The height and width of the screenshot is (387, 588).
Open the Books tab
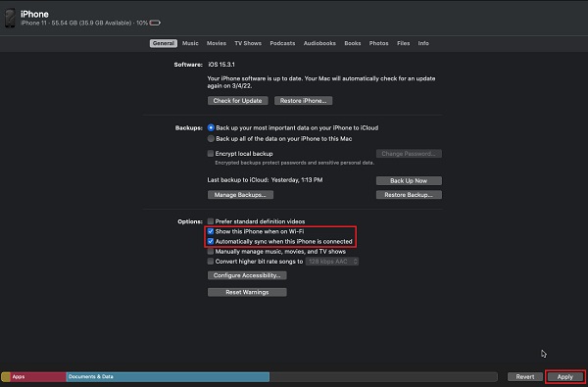pos(353,43)
